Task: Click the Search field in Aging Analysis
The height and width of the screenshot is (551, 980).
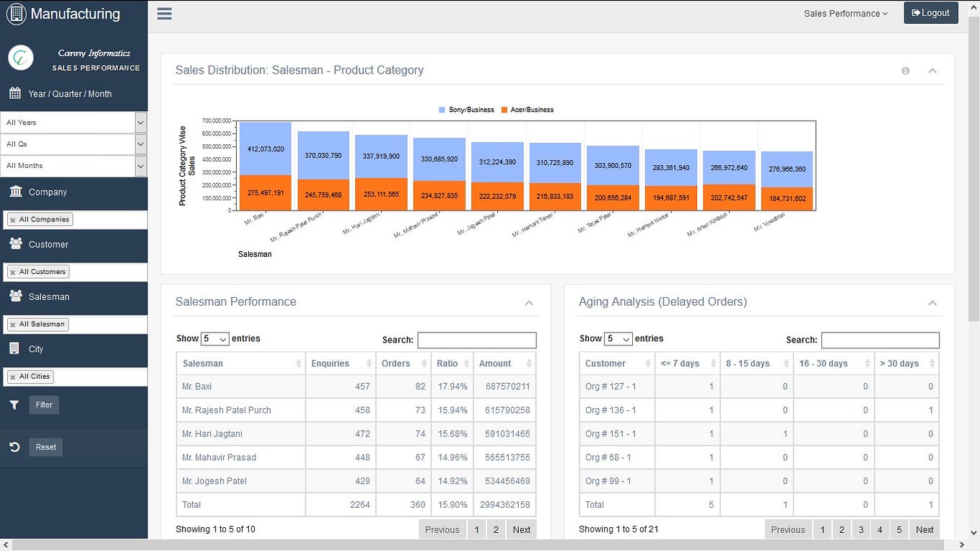Action: click(x=880, y=340)
